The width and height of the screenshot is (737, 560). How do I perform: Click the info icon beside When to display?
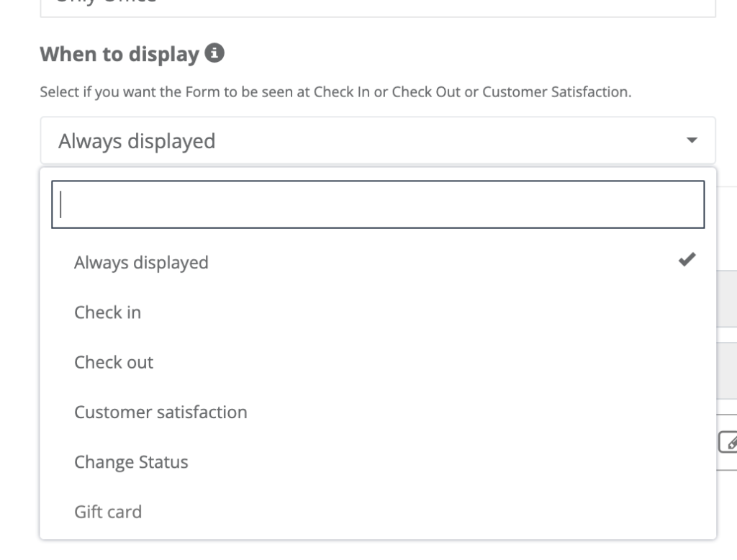(x=214, y=53)
